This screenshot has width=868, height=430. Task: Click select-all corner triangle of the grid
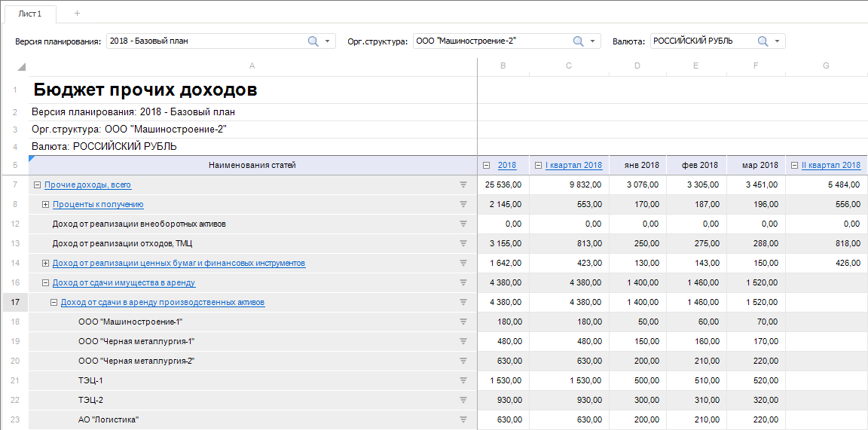point(22,67)
